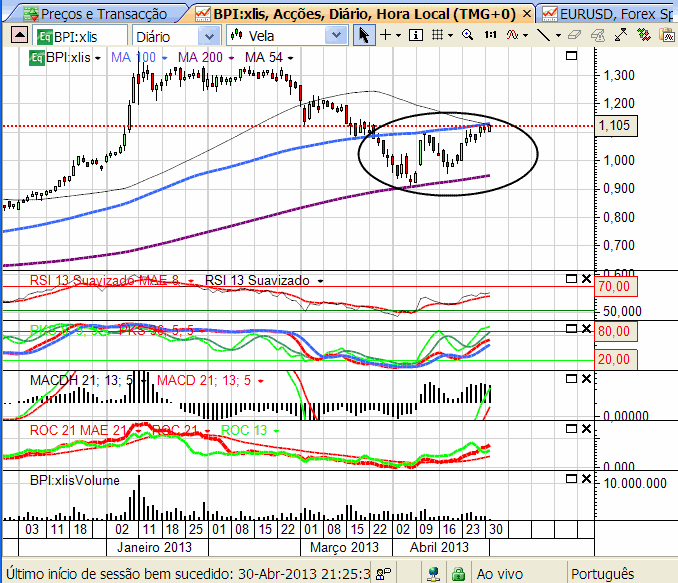Click the green padlock security icon
The image size is (678, 583).
[x=458, y=574]
